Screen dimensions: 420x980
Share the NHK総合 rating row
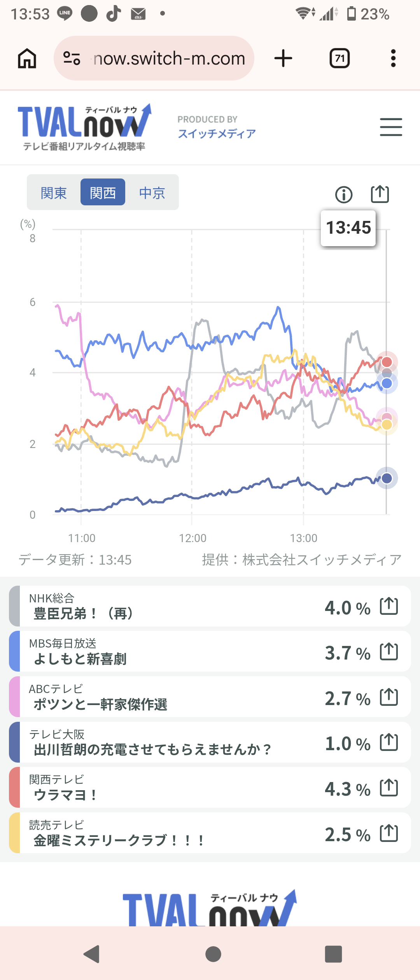(x=388, y=606)
